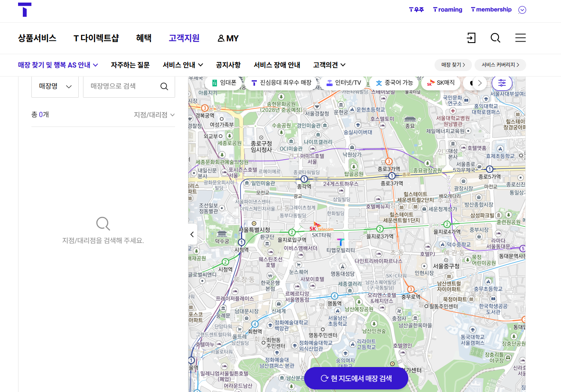
Task: Click the 총 0개 result count text
Action: 40,114
